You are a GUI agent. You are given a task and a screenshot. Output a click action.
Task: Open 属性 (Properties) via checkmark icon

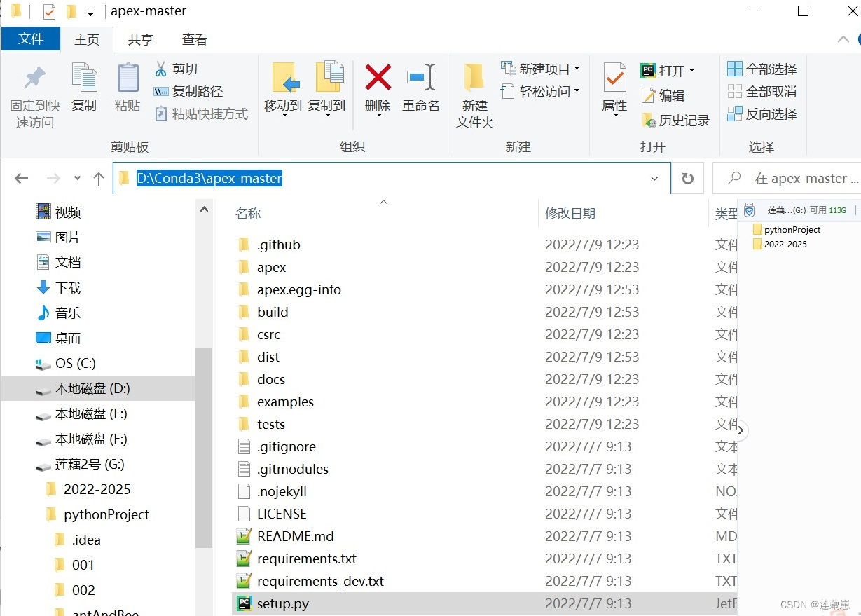click(x=614, y=91)
